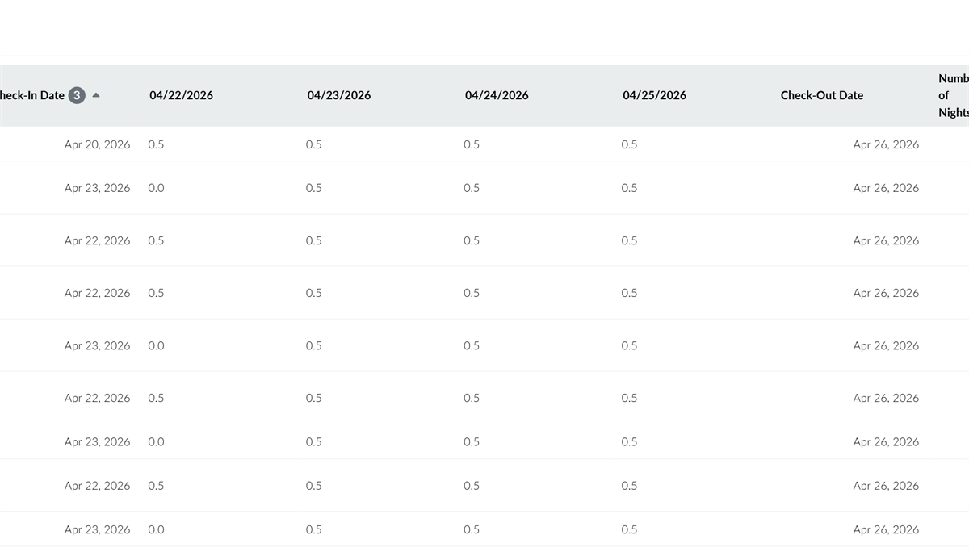Click the 04/23/2026 column header

[x=338, y=95]
